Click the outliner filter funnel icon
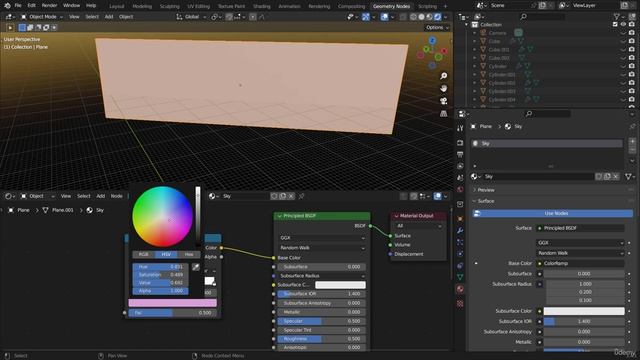 click(x=617, y=17)
